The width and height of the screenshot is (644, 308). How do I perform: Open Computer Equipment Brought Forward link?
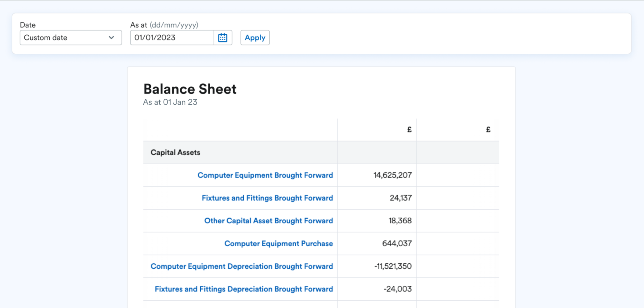[x=265, y=175]
